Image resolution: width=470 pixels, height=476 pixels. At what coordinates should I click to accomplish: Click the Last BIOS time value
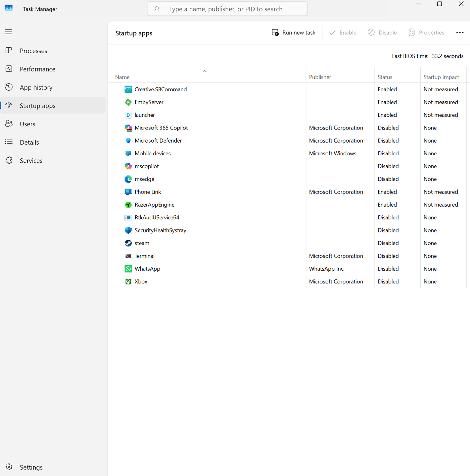pos(448,56)
